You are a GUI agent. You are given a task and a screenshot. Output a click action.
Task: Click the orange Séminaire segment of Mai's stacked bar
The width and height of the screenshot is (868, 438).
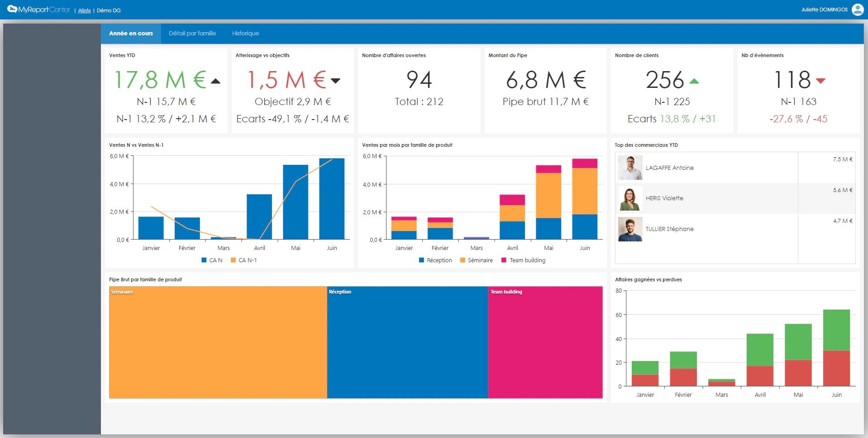[x=548, y=196]
